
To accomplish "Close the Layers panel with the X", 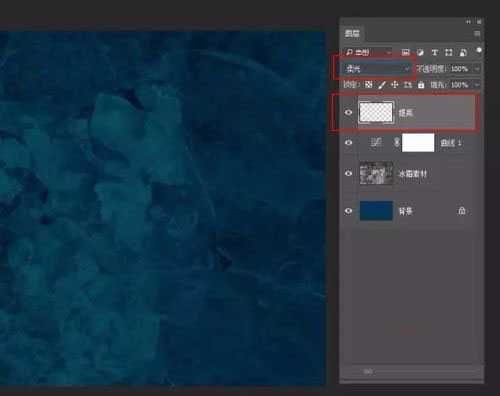I will [x=479, y=22].
